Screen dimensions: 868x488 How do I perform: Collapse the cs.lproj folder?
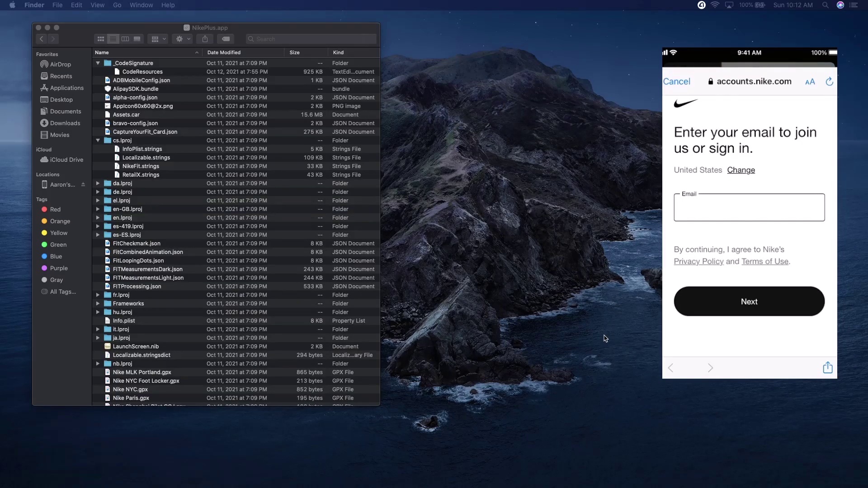[x=98, y=141]
